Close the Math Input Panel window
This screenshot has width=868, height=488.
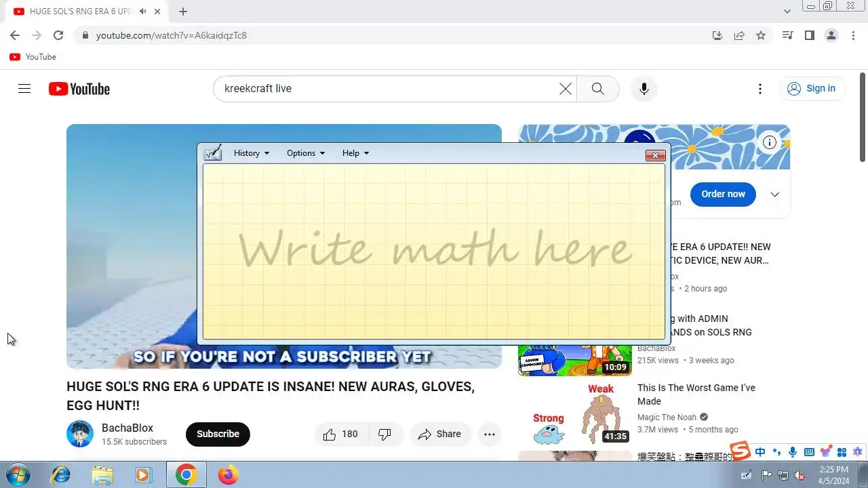655,155
